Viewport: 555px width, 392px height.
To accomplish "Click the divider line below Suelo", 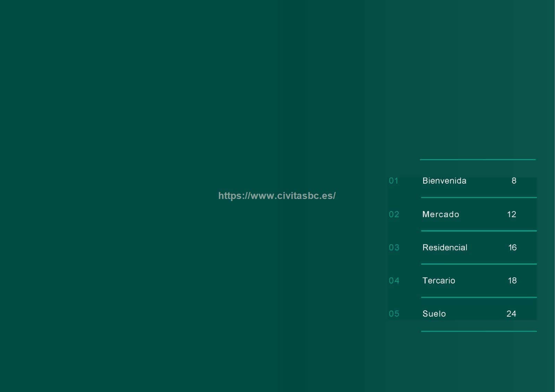I will (x=479, y=331).
